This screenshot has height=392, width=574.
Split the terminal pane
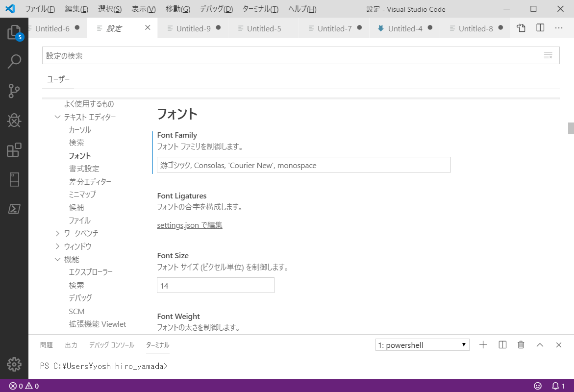click(502, 345)
